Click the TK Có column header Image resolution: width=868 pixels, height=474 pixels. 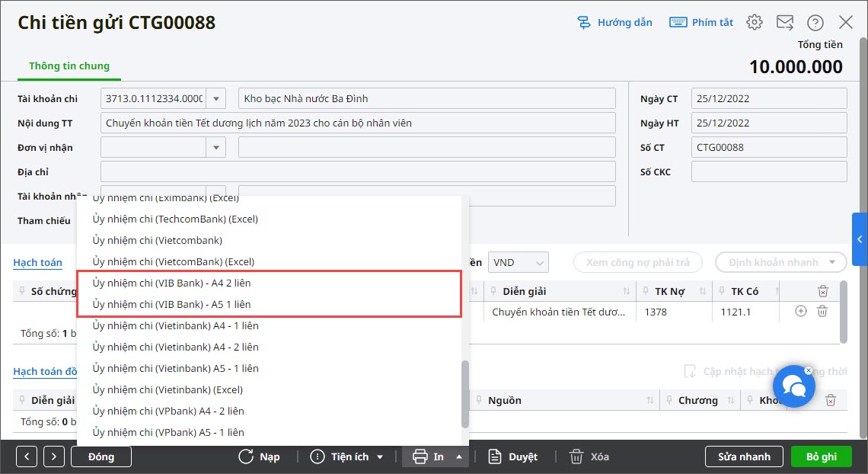click(745, 291)
